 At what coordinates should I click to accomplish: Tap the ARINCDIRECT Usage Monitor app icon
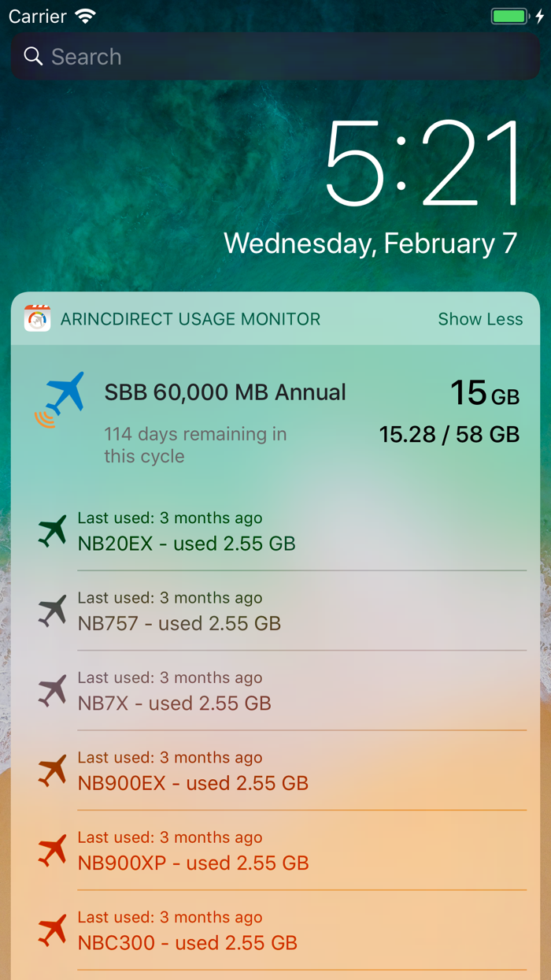pos(37,318)
